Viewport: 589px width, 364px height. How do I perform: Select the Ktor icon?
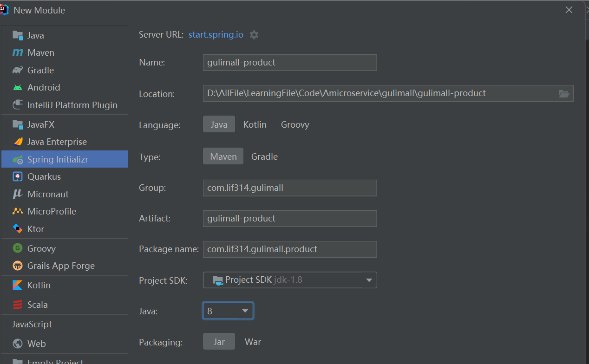coord(18,229)
